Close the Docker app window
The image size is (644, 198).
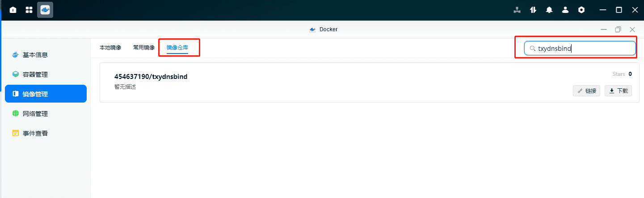[632, 29]
